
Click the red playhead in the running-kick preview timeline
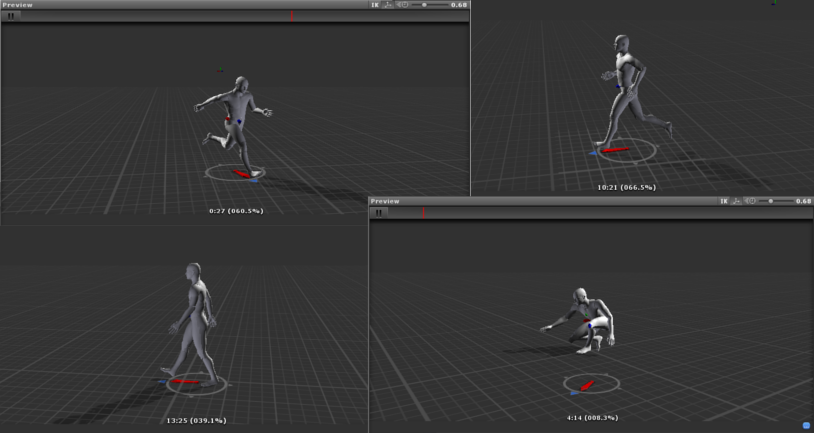point(292,16)
